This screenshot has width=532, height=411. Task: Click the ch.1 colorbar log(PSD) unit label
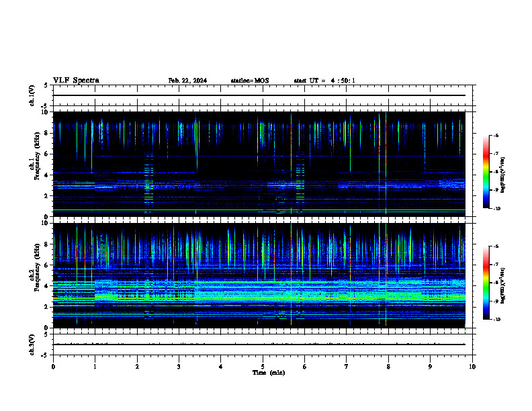(502, 175)
